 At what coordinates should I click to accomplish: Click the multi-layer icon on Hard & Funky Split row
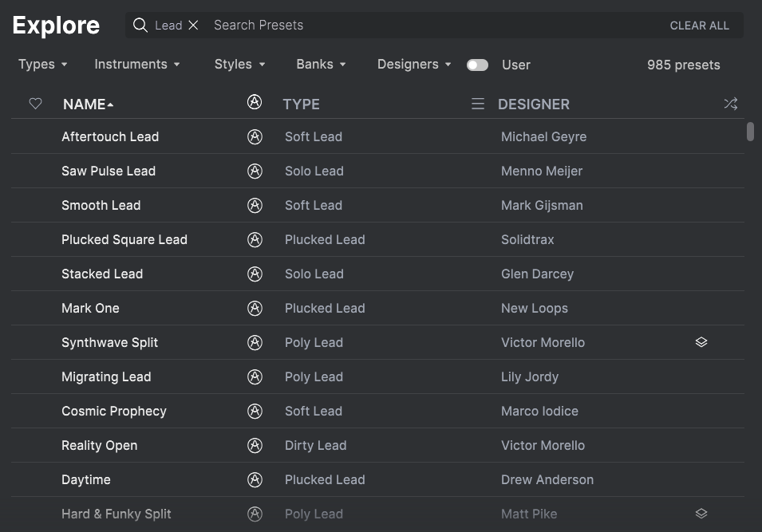pos(701,514)
